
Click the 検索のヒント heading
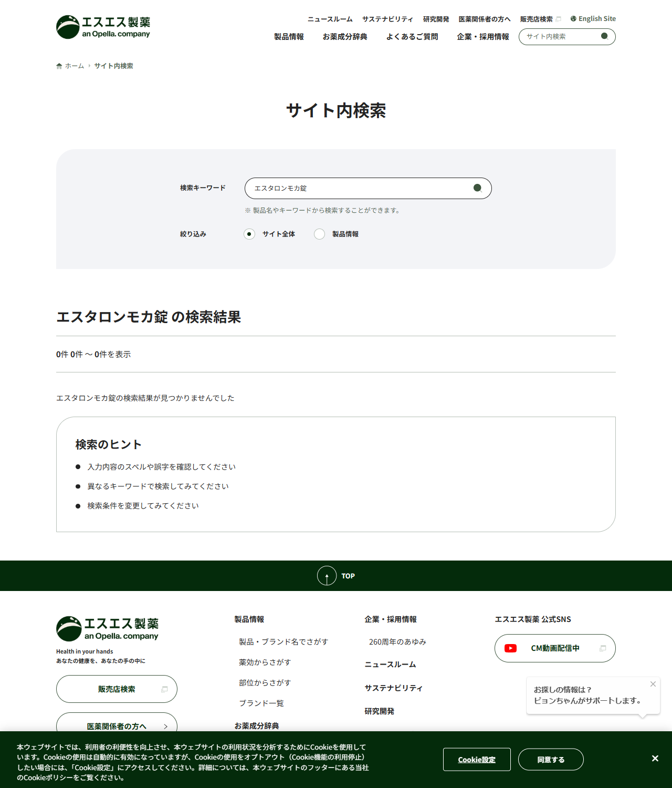pos(109,444)
